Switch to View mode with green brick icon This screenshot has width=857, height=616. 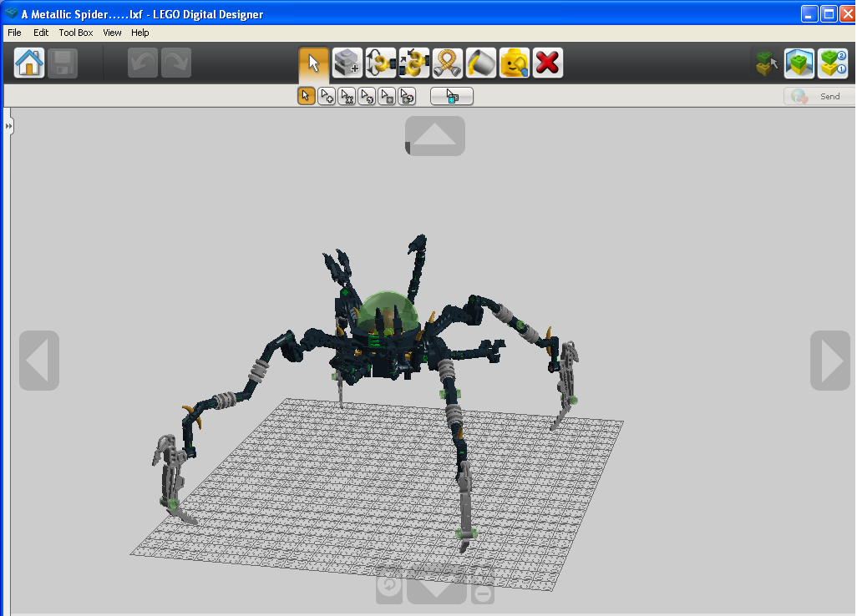(799, 63)
